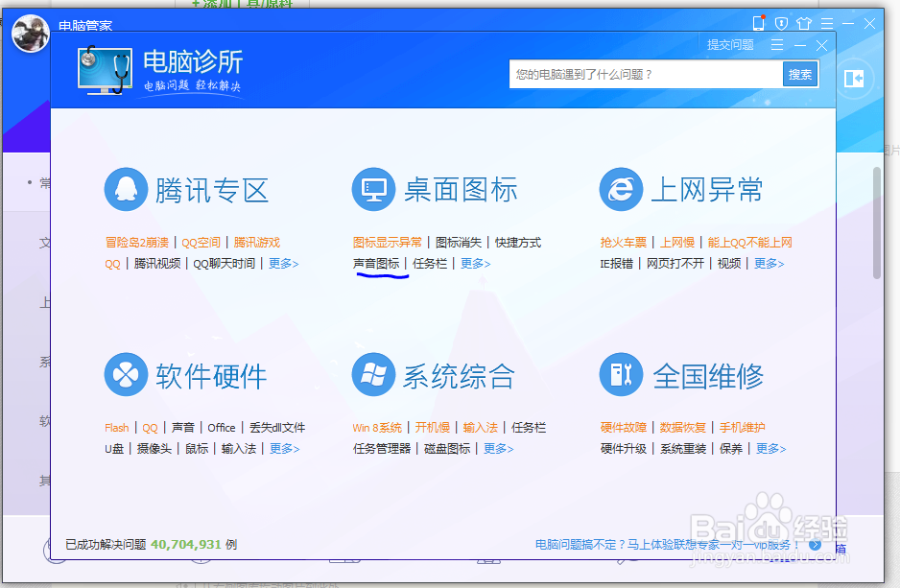Open the QQ聊天时间 link
The height and width of the screenshot is (588, 900).
coord(224,264)
